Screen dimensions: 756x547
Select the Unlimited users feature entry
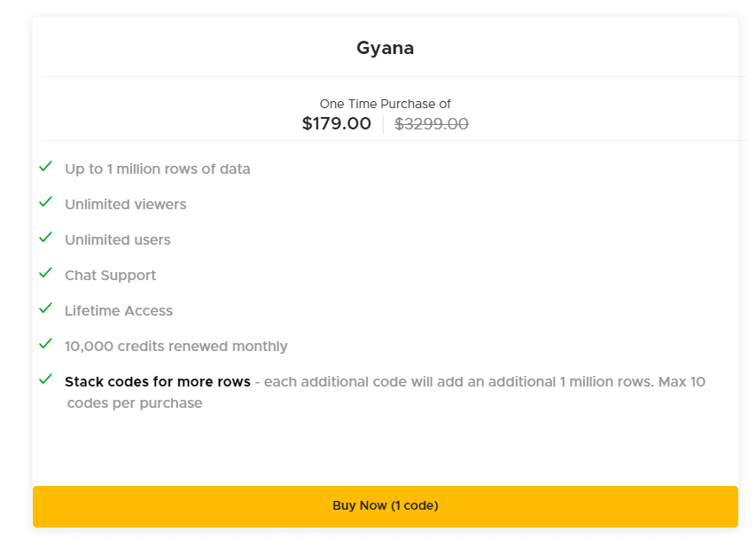point(117,239)
